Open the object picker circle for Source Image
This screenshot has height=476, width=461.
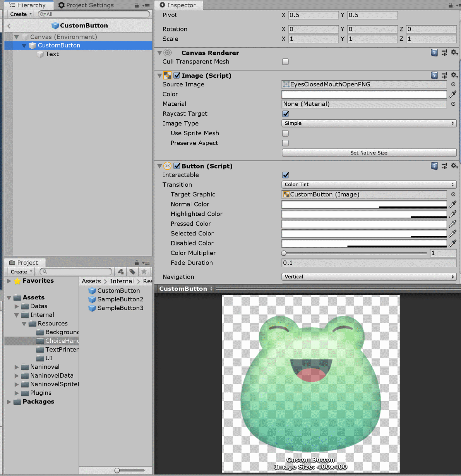click(453, 84)
